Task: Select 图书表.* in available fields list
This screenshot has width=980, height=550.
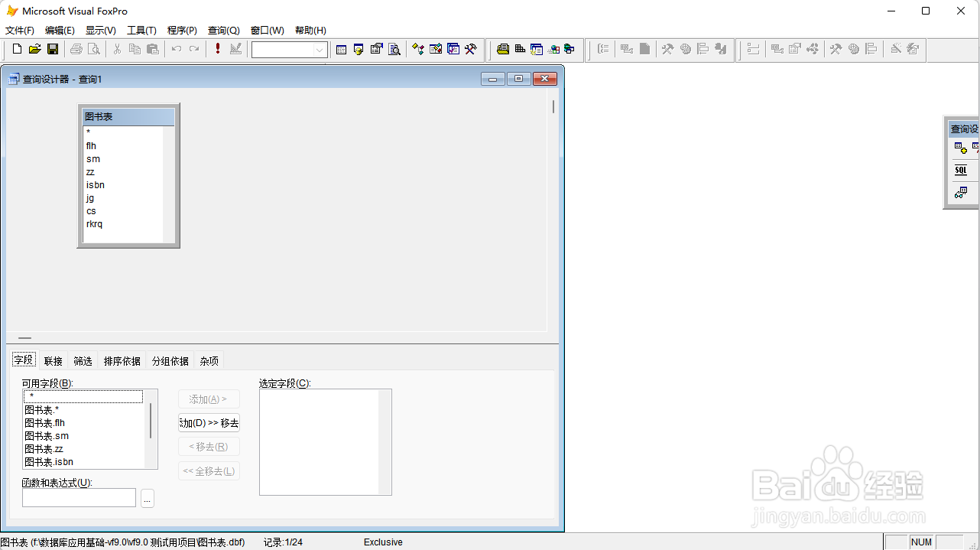Action: tap(83, 410)
